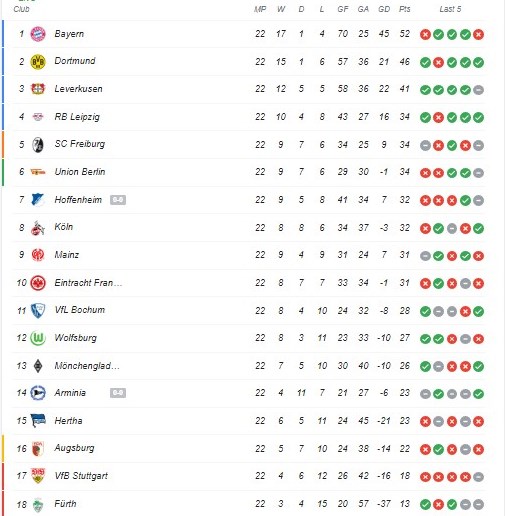505x516 pixels.
Task: Click the RB Leipzig logo
Action: tap(38, 117)
